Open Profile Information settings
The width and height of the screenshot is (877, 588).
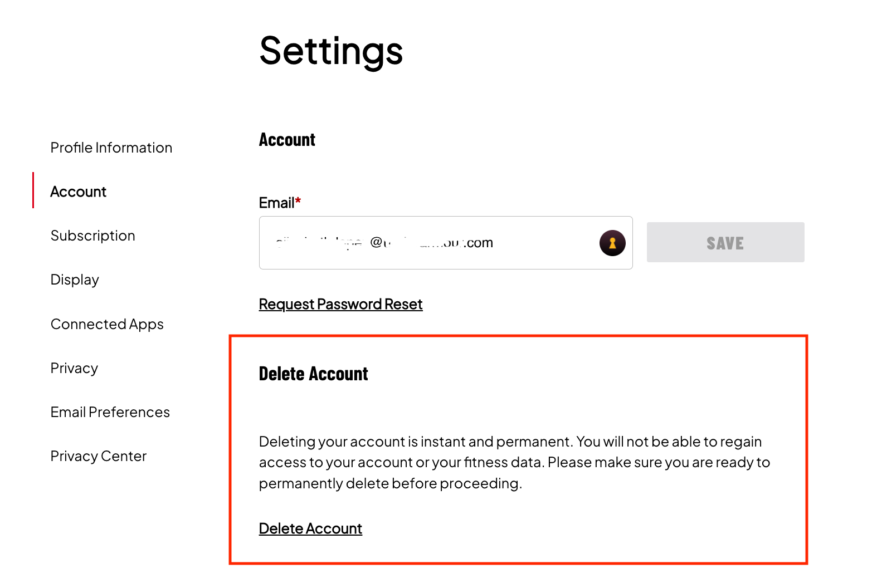click(x=111, y=148)
